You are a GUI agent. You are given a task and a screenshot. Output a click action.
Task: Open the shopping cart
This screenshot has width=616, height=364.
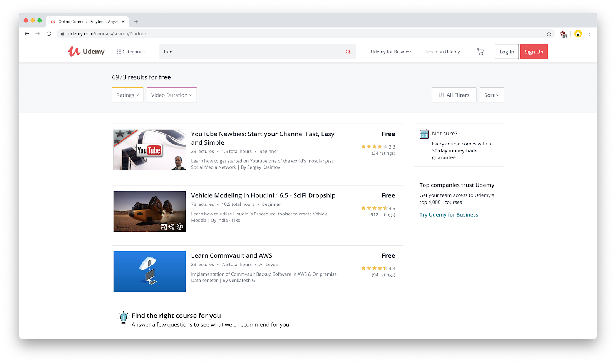tap(480, 52)
